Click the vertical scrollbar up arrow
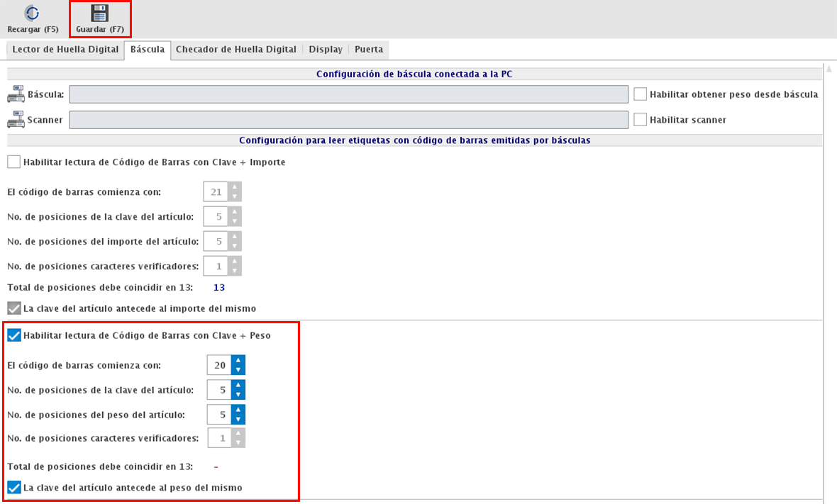This screenshot has width=837, height=504. (828, 69)
